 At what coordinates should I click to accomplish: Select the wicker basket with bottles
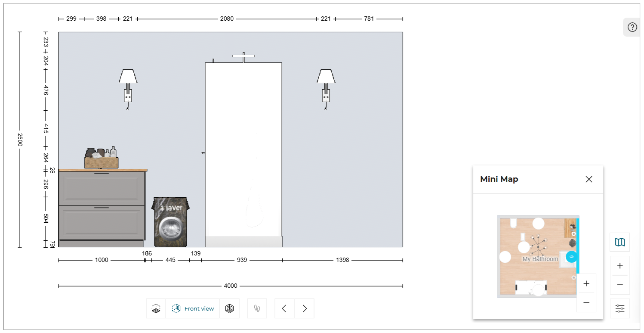pos(102,158)
